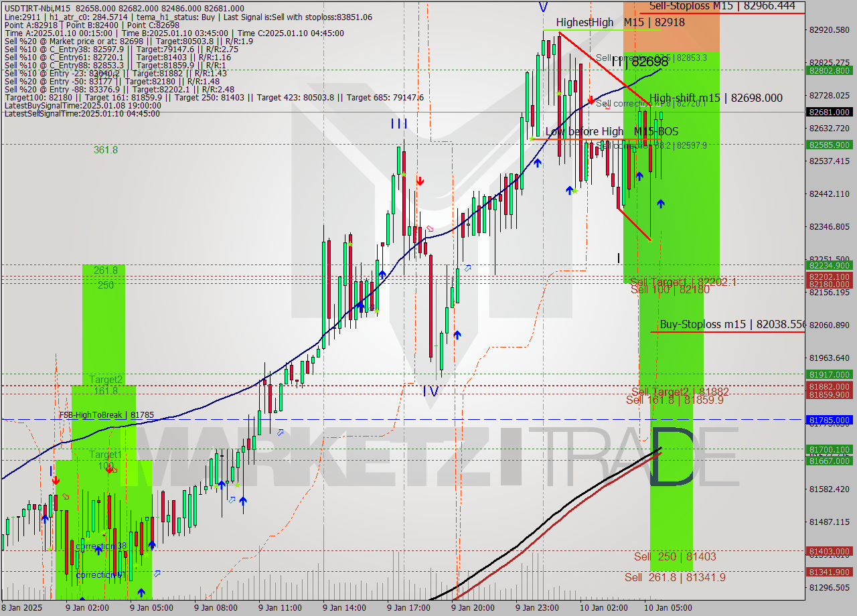Click the 81582.420 price scale value
The width and height of the screenshot is (857, 616).
(x=830, y=489)
